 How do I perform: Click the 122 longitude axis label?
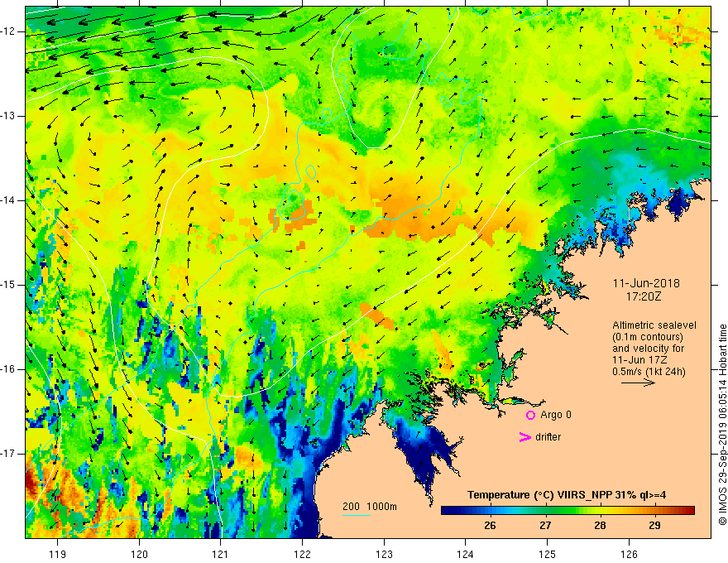pyautogui.click(x=302, y=554)
